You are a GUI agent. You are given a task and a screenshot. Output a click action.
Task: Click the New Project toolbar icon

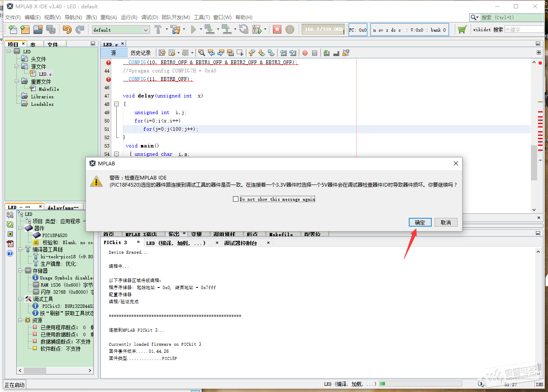25,30
